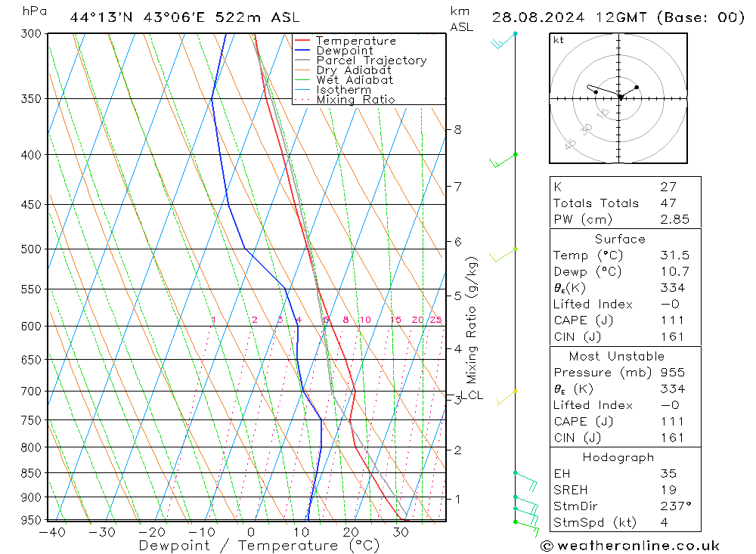Screen dimensions: 756x554
Task: Click the hodograph center point
Action: point(620,97)
